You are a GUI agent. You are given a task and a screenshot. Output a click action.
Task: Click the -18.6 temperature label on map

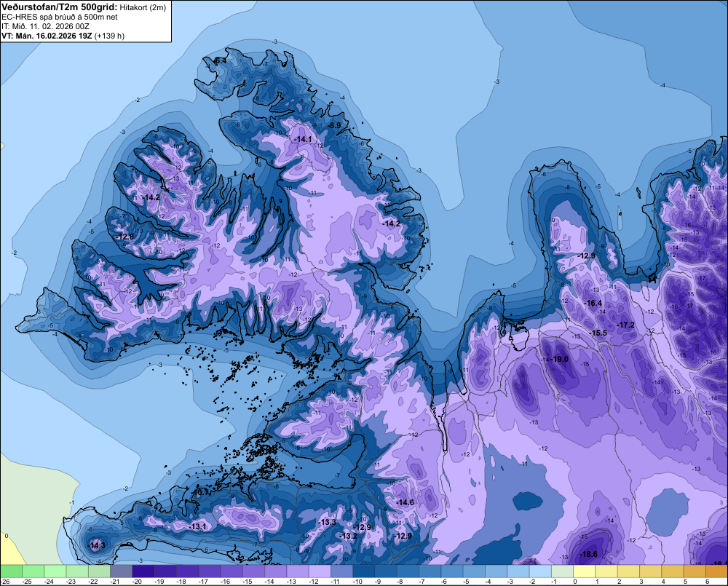coord(589,554)
